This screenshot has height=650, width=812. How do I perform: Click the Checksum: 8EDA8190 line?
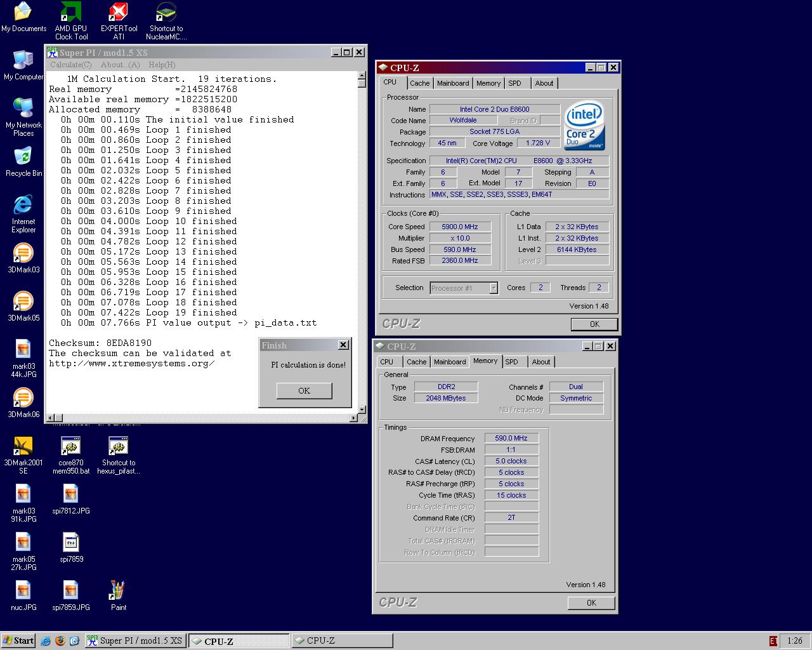(x=100, y=343)
